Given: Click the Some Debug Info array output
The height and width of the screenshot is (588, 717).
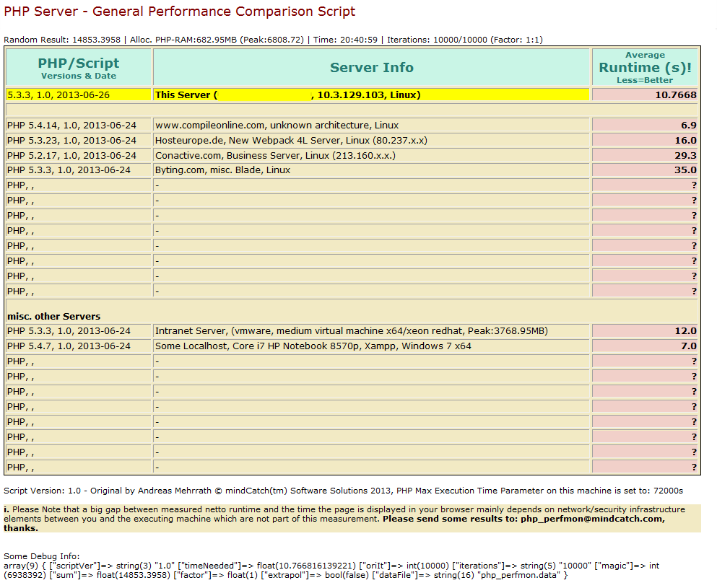Looking at the screenshot, I should click(325, 570).
